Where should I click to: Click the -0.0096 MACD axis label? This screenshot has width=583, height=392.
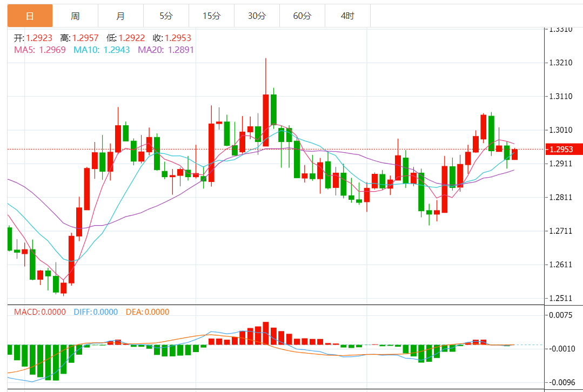coord(561,382)
